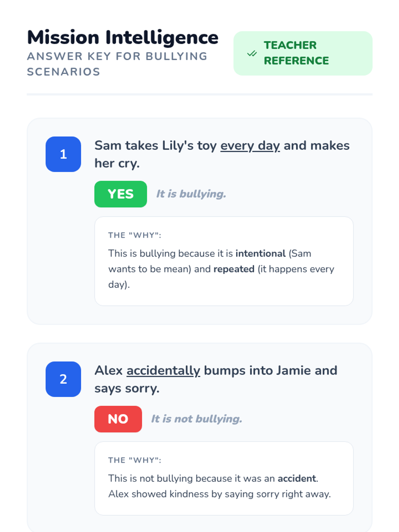Select the blue number 2 scenario badge
The image size is (399, 532).
click(x=63, y=379)
